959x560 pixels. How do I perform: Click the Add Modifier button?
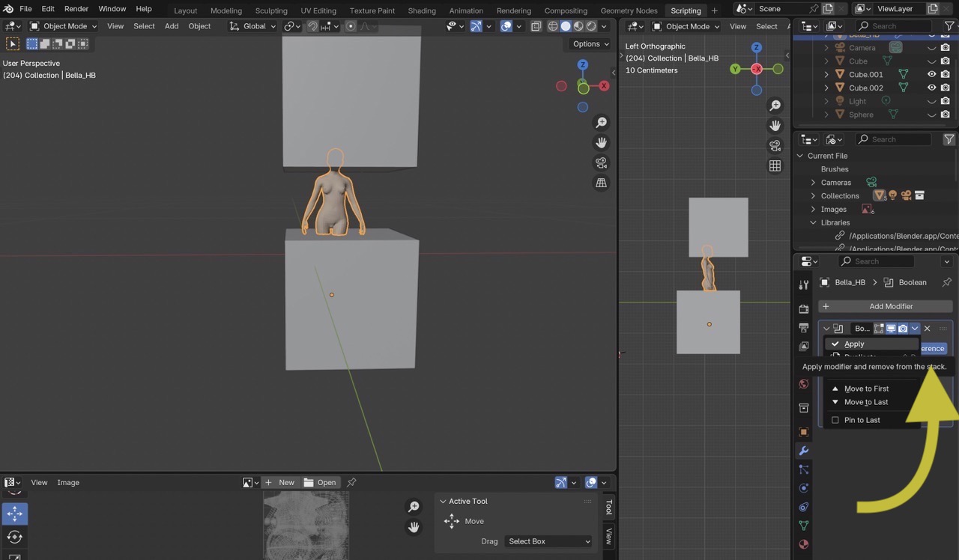coord(885,306)
